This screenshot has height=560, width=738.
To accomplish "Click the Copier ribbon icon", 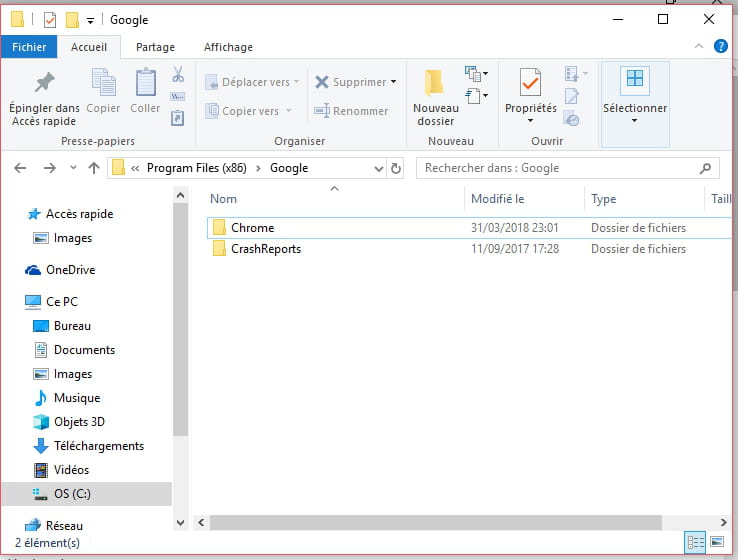I will (103, 82).
